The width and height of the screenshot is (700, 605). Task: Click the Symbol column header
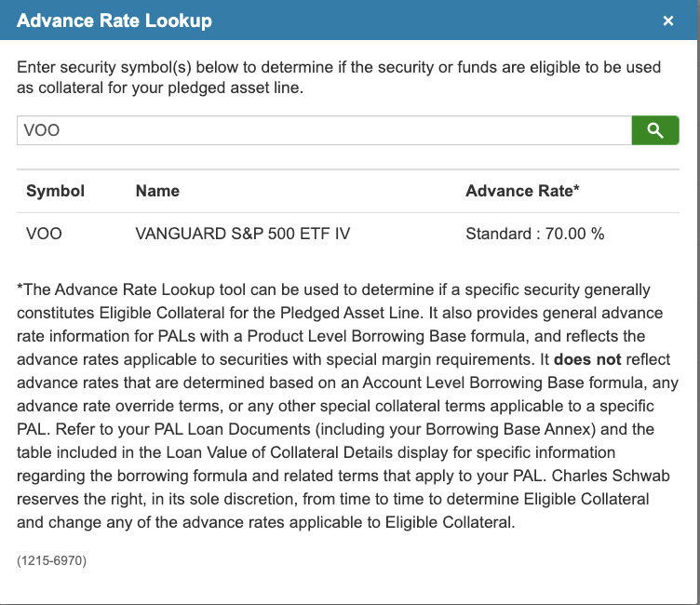(x=55, y=191)
